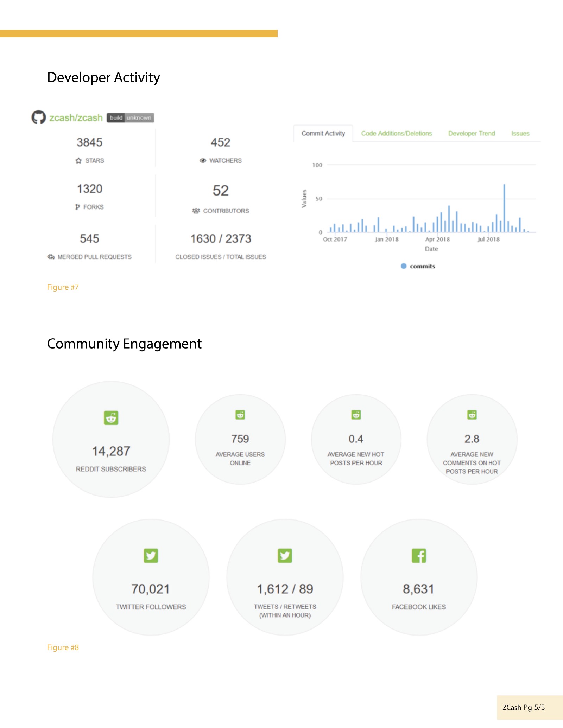Click the 8,631 Facebook likes value
Screen dimensions: 563x728
click(x=419, y=589)
